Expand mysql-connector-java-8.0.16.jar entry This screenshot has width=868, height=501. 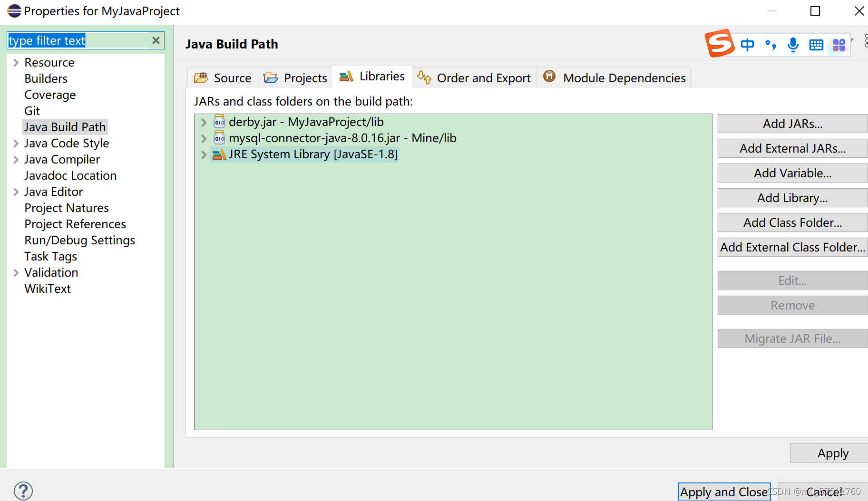pos(204,138)
